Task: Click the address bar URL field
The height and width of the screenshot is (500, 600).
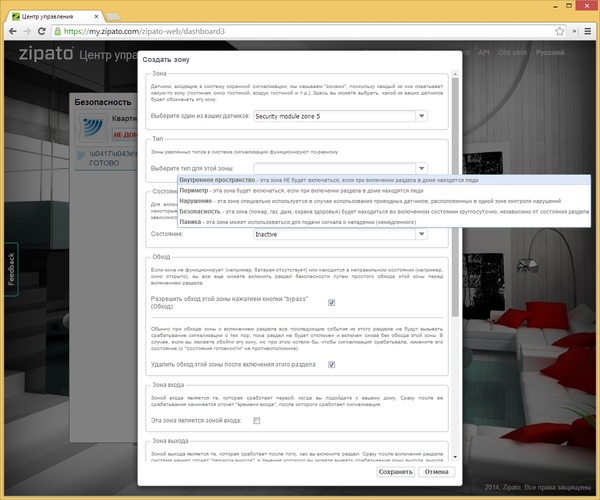Action: pos(306,31)
